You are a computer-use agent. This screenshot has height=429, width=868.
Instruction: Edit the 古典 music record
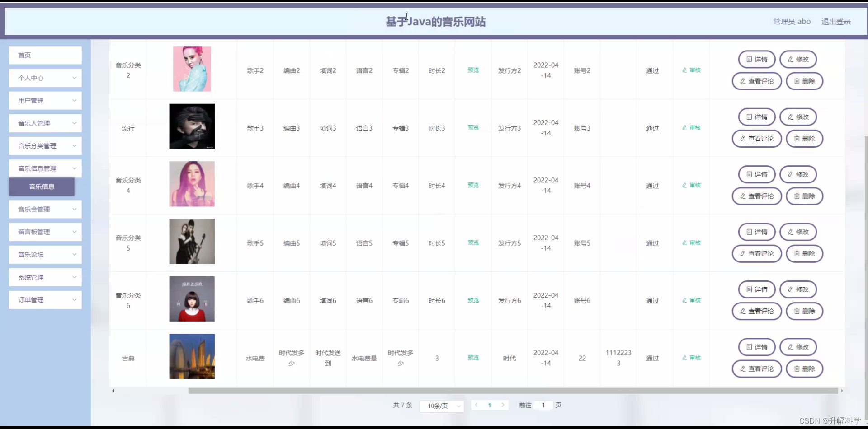pos(797,347)
